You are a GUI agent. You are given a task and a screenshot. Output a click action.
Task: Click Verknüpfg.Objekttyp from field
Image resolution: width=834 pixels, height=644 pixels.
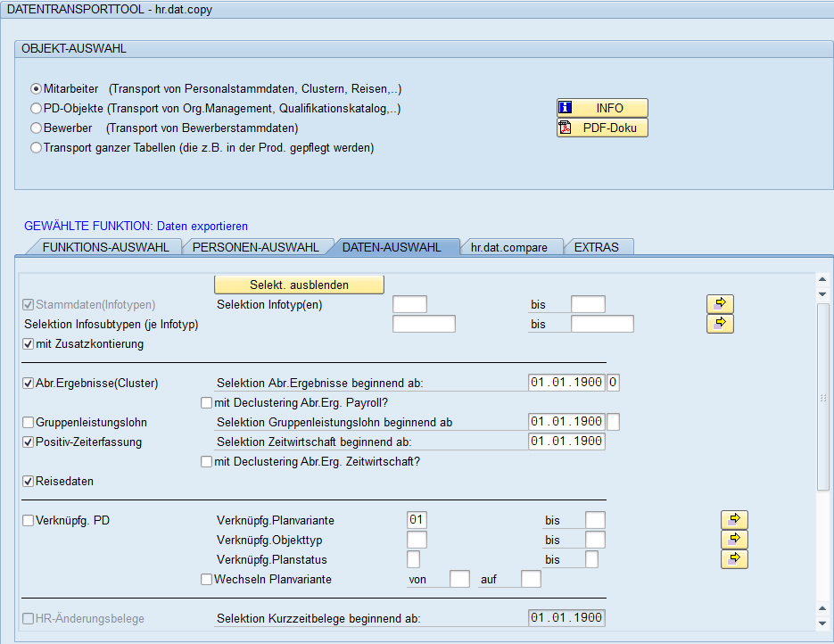(x=417, y=540)
